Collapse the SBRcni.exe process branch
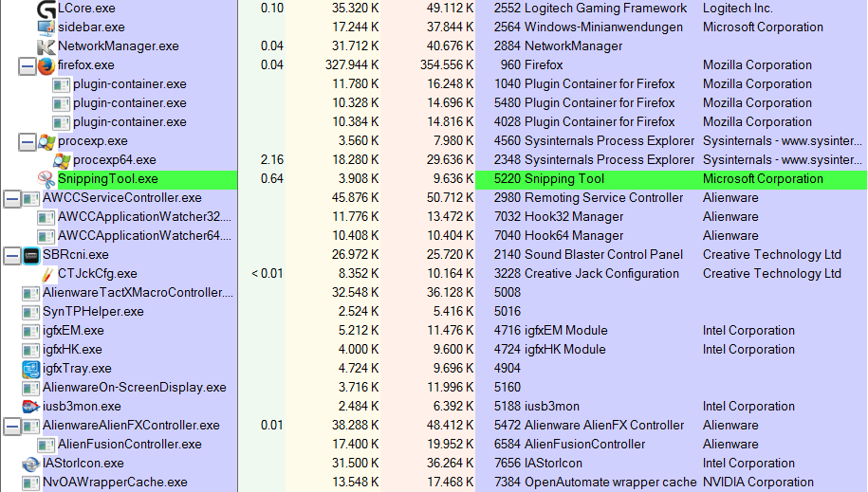868x492 pixels. point(11,255)
